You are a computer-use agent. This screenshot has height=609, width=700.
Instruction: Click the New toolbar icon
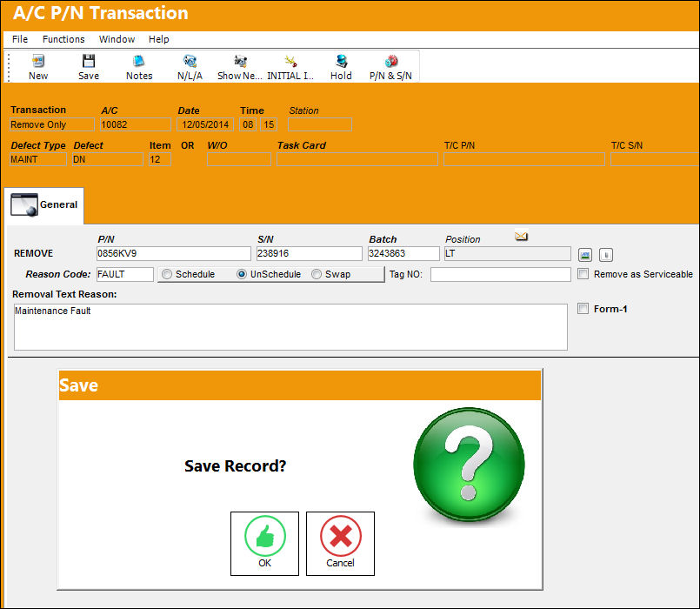(x=38, y=61)
